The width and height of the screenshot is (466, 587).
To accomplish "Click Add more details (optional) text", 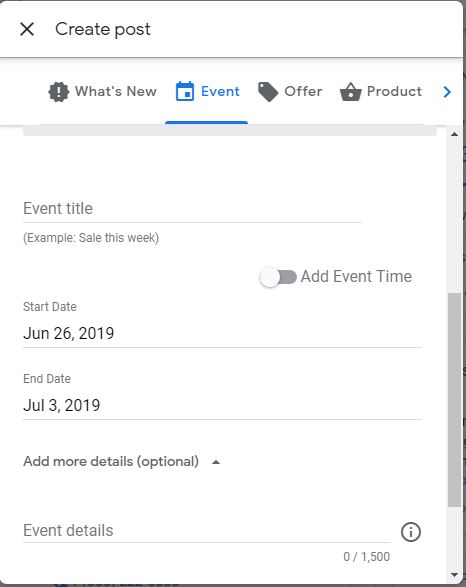I will (111, 462).
